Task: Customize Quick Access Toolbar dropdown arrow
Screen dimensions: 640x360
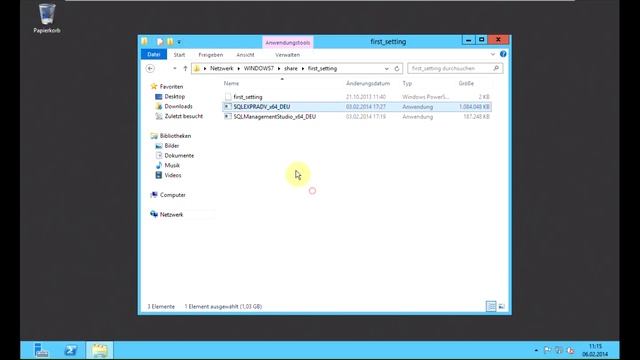Action: (179, 42)
